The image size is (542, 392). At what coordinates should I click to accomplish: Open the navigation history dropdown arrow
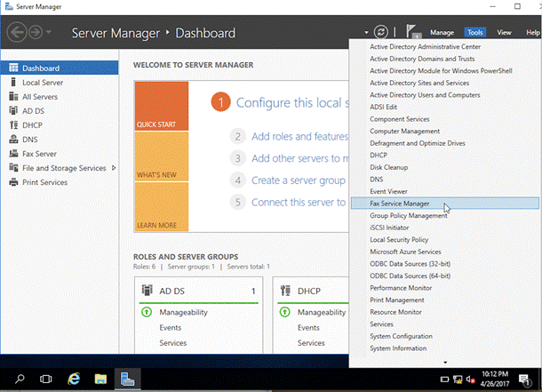click(48, 33)
